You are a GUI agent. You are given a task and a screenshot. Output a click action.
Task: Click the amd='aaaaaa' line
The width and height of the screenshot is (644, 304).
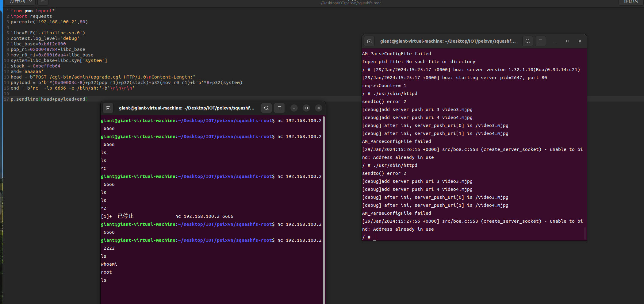point(27,71)
